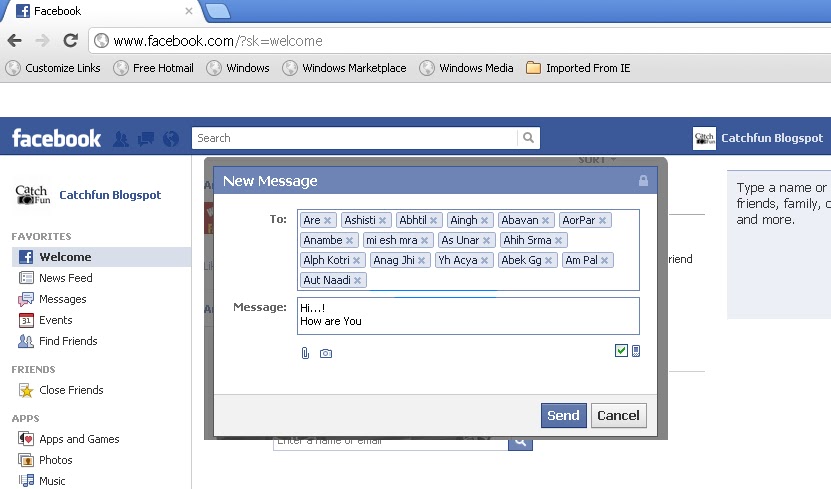Image resolution: width=831 pixels, height=489 pixels.
Task: Open Customize Links bookmark
Action: tap(53, 68)
